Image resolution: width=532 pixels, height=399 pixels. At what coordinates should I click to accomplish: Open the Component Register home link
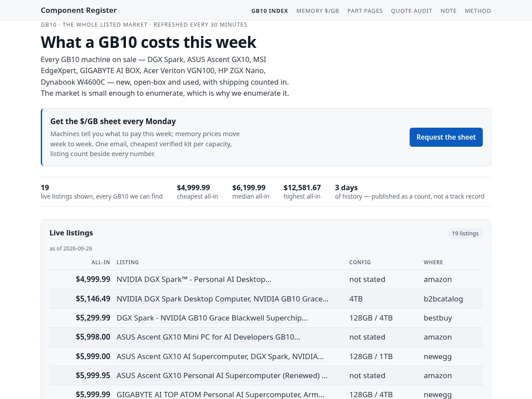[79, 10]
